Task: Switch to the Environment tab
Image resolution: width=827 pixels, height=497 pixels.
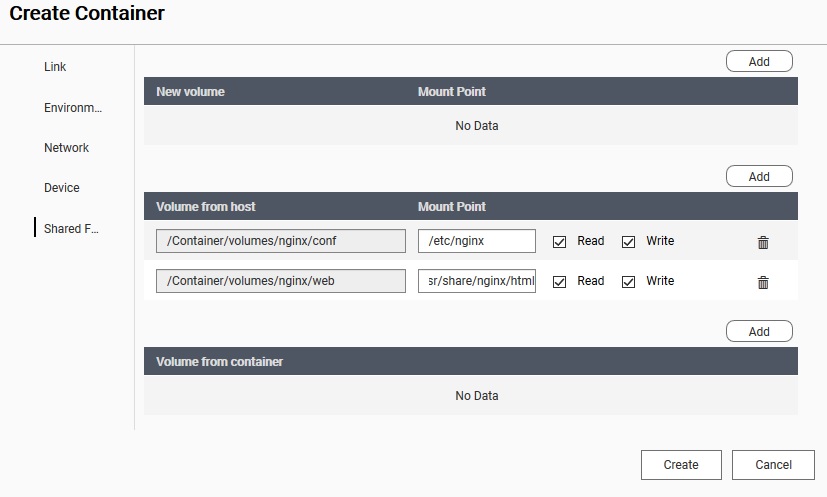Action: pos(73,107)
